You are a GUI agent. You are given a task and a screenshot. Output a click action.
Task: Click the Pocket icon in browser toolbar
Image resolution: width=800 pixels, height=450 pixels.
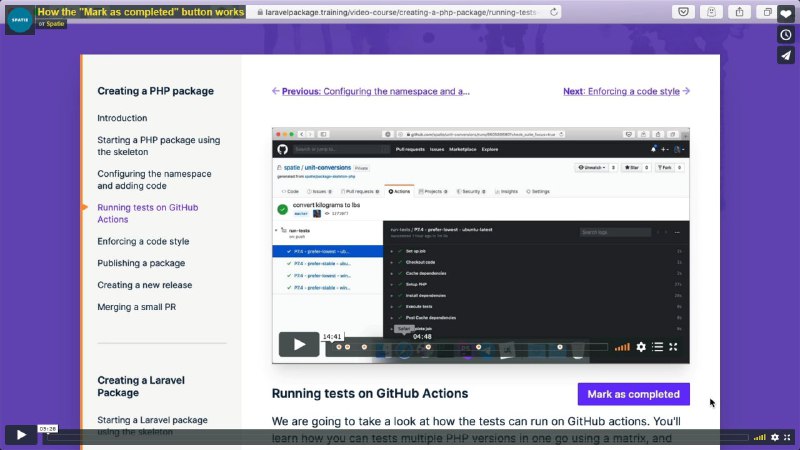tap(684, 12)
